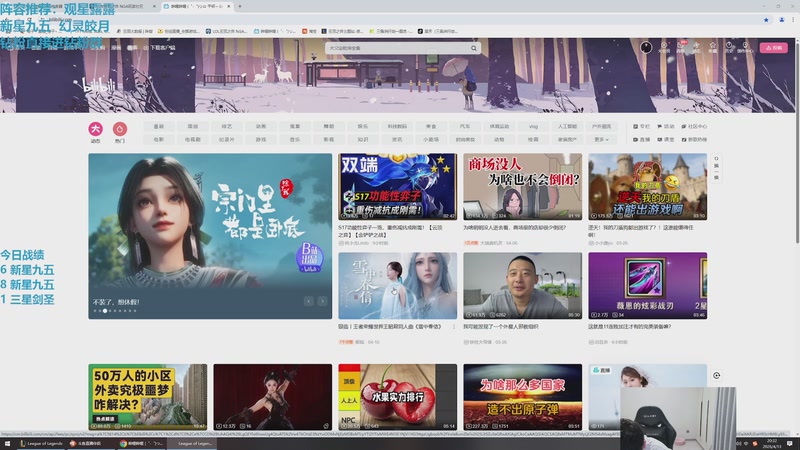
Task: Open the 课堂 link
Action: [x=666, y=139]
